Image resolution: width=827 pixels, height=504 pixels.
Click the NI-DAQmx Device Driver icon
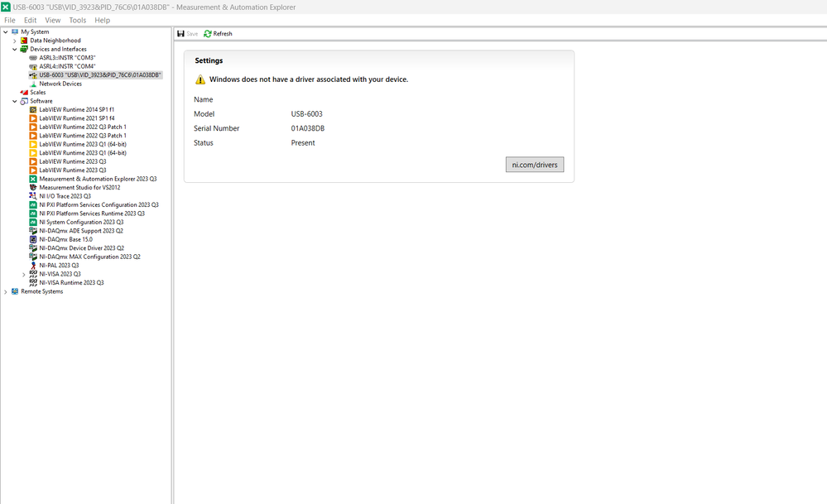click(33, 247)
